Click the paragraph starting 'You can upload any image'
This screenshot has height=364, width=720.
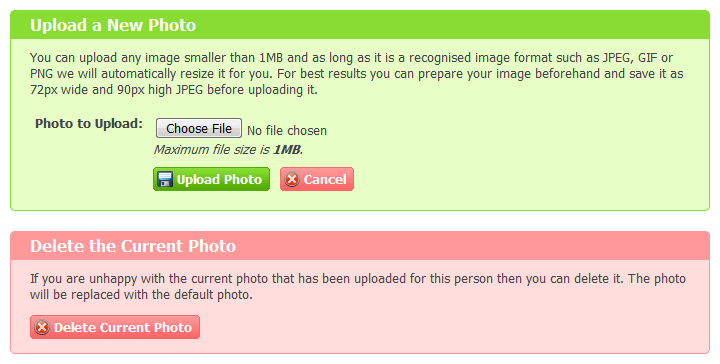[357, 74]
